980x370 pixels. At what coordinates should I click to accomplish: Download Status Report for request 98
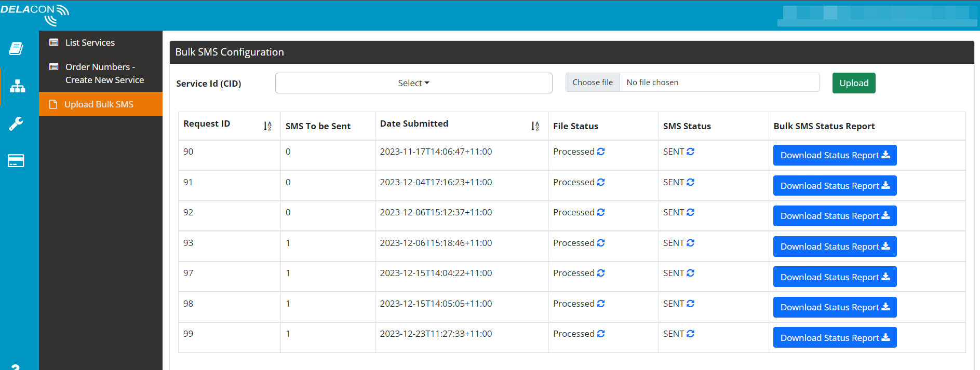tap(835, 307)
